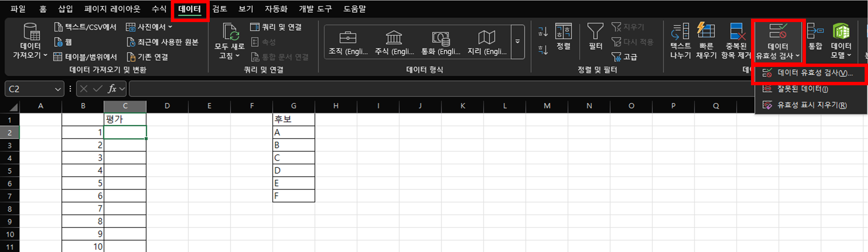Click the formula bar options dots

tap(70, 89)
